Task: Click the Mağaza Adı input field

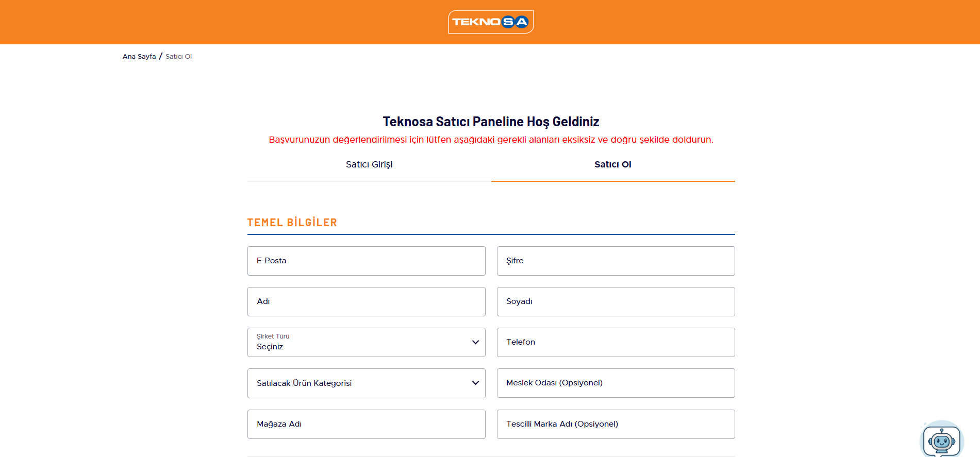Action: (x=366, y=424)
